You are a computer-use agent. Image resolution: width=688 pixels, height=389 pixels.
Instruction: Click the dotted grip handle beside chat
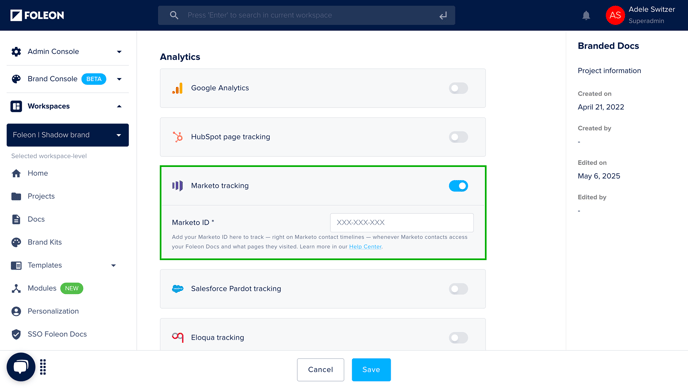click(43, 367)
